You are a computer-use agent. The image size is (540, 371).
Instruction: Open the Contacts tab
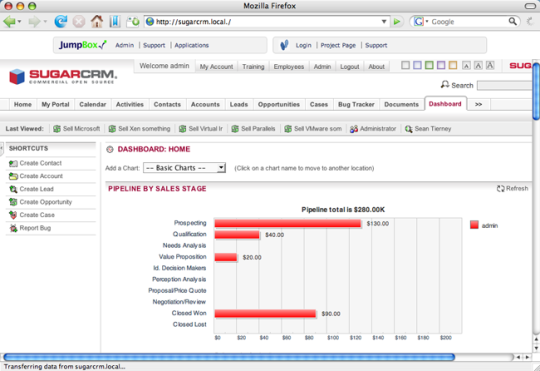[167, 104]
